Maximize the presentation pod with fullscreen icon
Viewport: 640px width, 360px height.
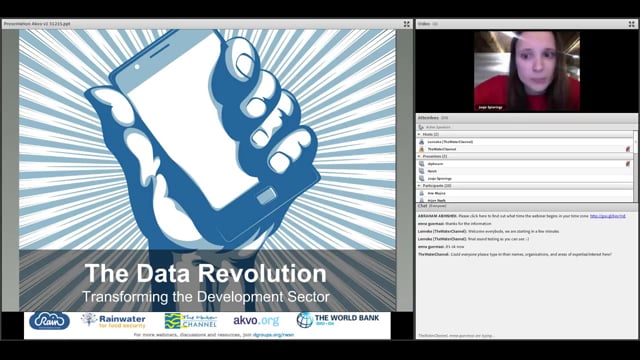(x=407, y=24)
